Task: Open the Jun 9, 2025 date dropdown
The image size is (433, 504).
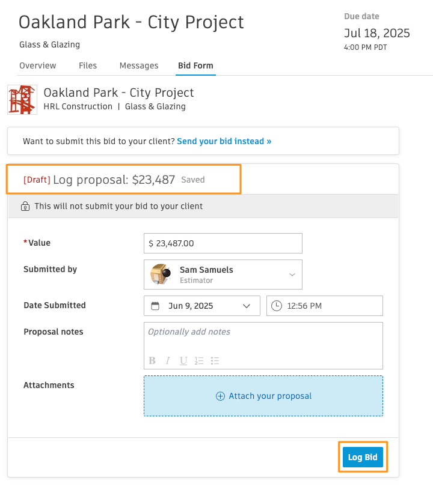Action: point(202,306)
